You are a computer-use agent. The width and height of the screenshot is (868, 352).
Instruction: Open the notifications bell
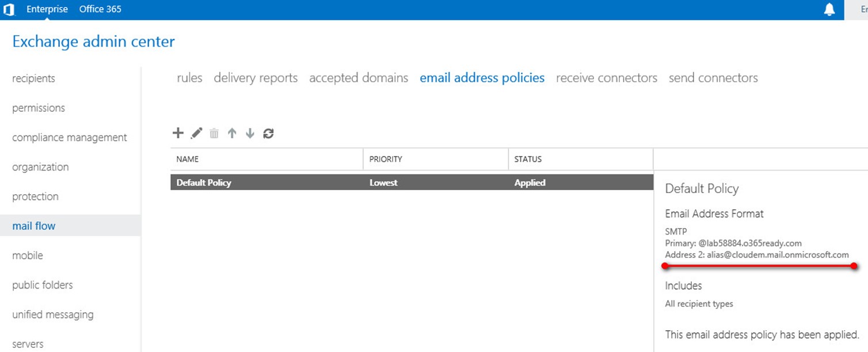coord(829,10)
